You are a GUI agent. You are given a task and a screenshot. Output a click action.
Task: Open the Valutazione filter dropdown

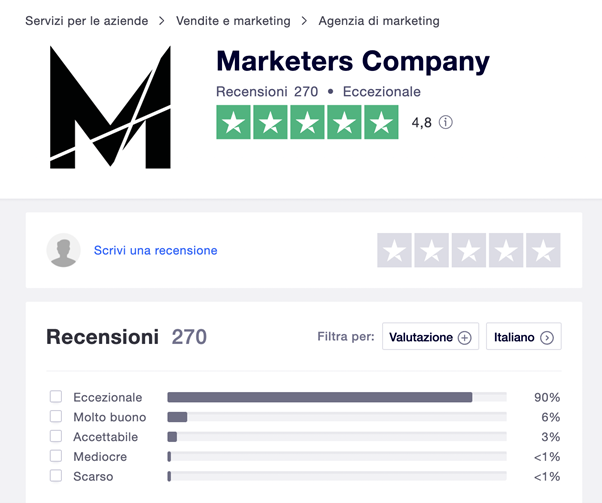coord(430,338)
